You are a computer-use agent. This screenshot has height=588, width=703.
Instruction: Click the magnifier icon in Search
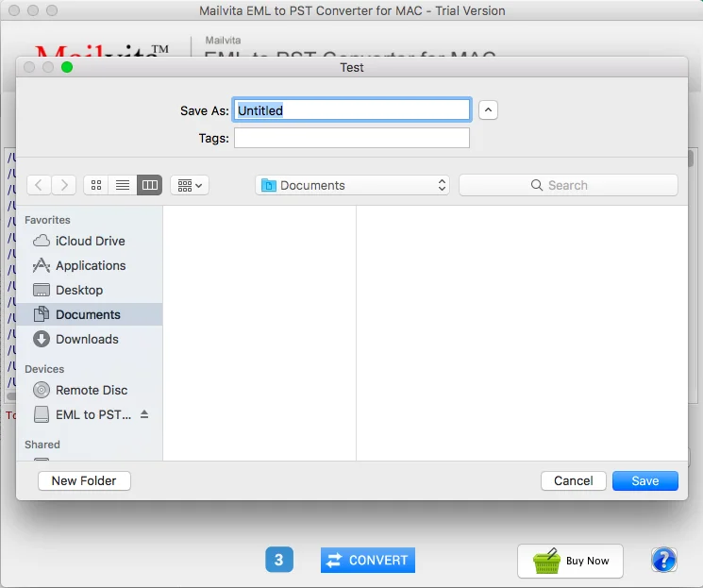click(x=537, y=185)
